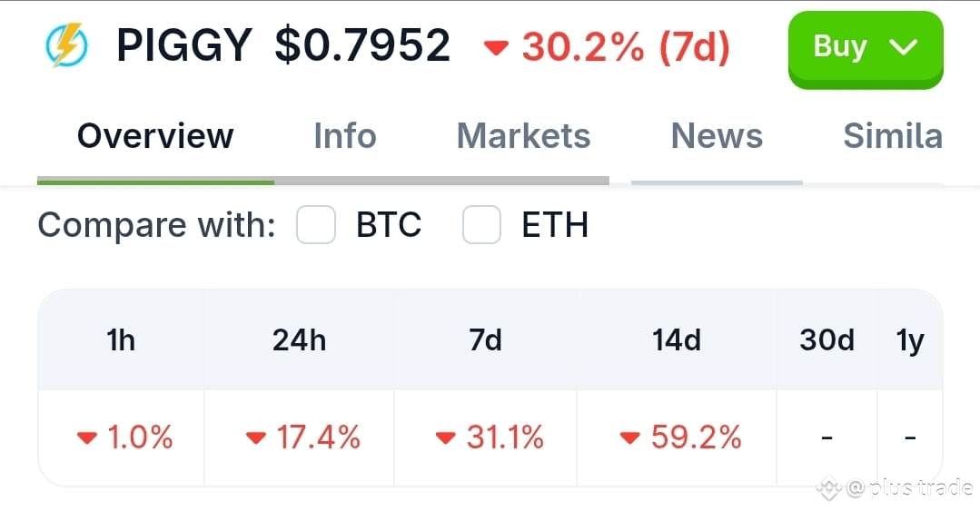This screenshot has width=980, height=511.
Task: Click the red triangle next to 31.1%
Action: pyautogui.click(x=446, y=437)
